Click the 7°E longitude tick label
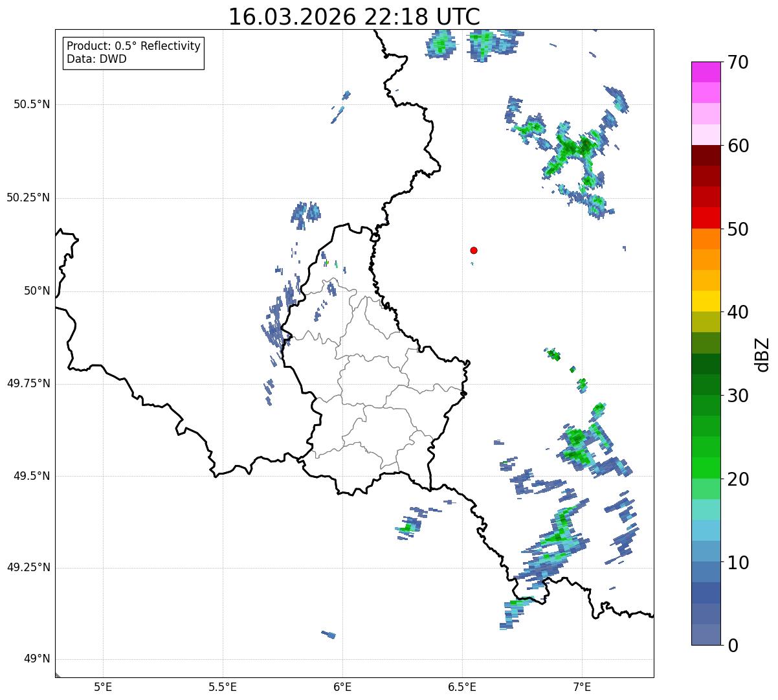This screenshot has width=778, height=700. [582, 686]
